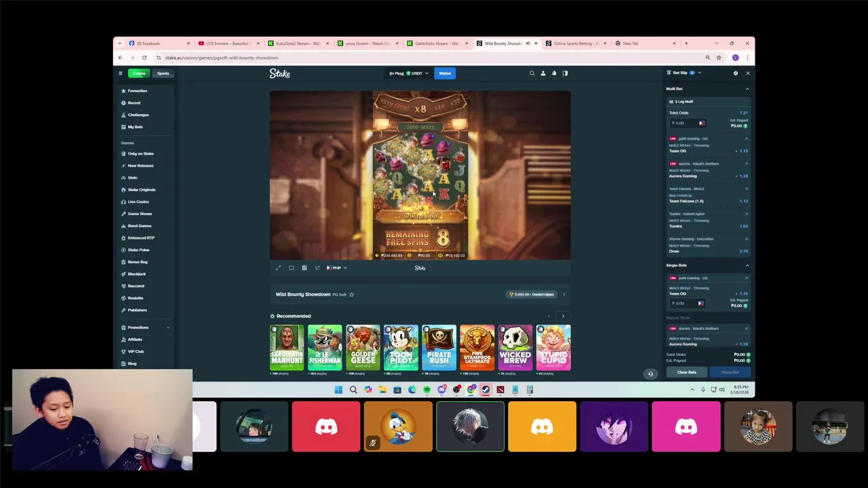Open the VIP Club link
The height and width of the screenshot is (488, 868).
(133, 351)
